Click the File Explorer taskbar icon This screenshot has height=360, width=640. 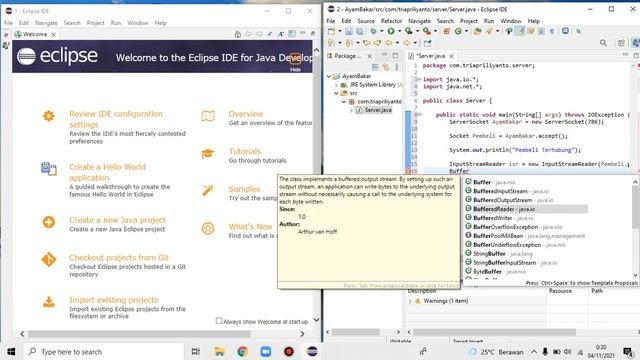click(x=219, y=351)
